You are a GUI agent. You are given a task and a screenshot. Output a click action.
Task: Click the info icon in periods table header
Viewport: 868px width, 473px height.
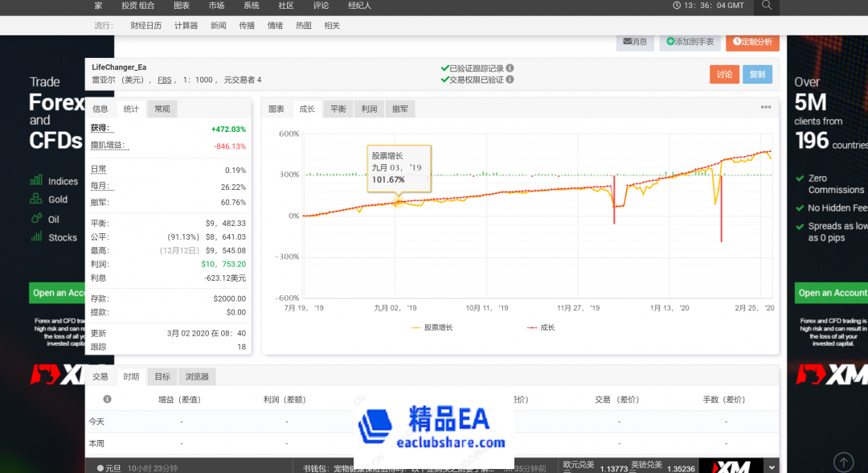coord(107,399)
